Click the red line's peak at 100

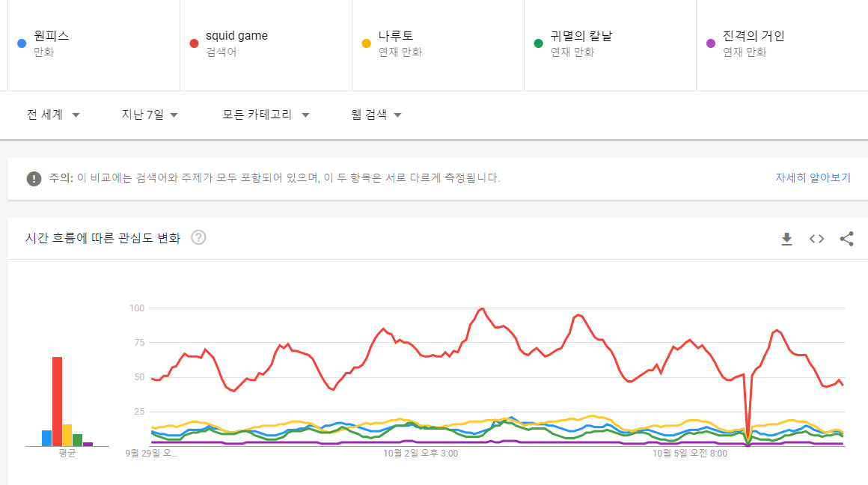point(481,308)
